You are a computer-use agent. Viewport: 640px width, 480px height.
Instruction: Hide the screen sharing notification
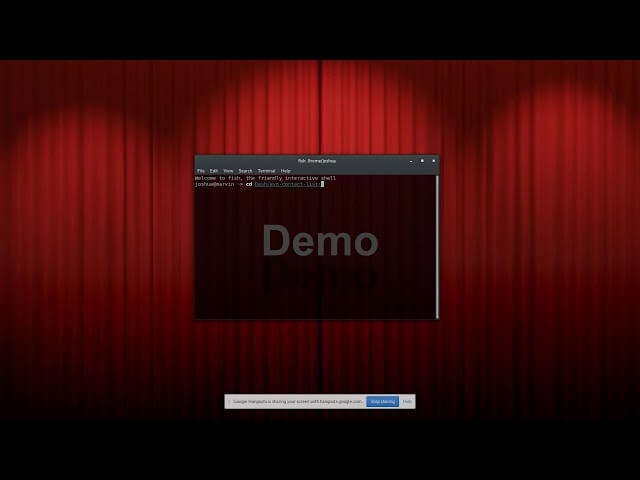click(407, 401)
